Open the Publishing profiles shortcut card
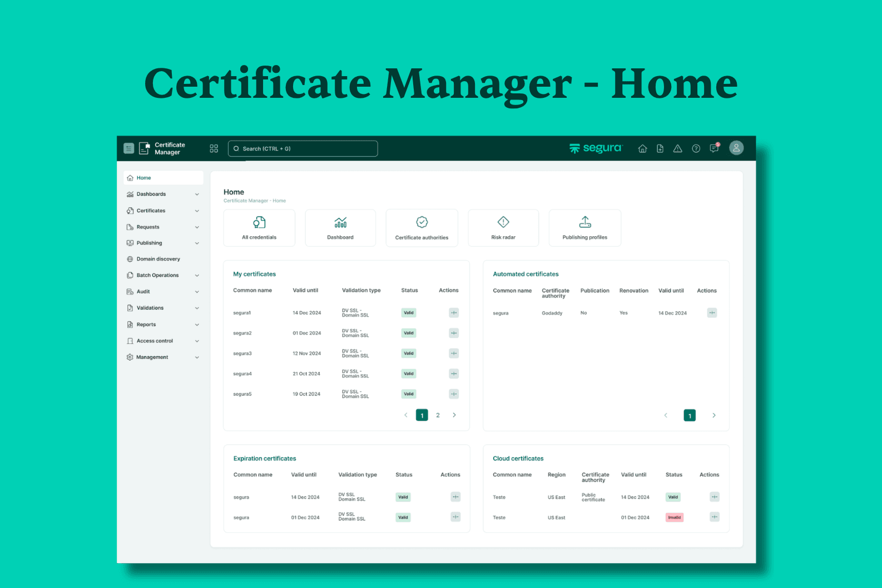 585,228
